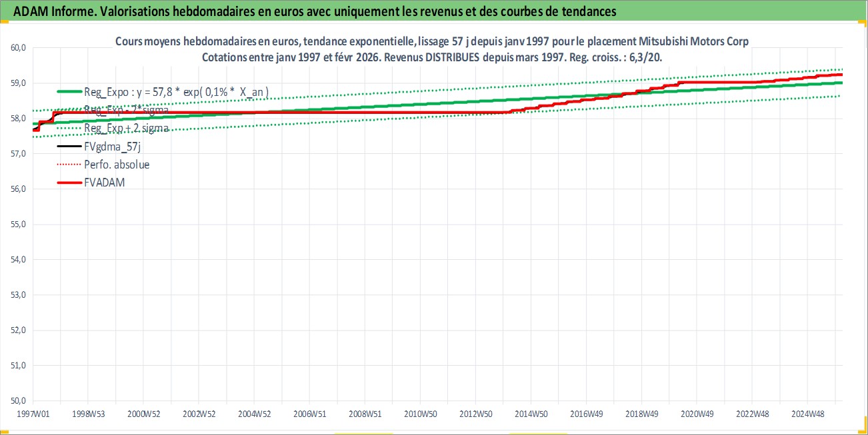Screen dimensions: 868x435
Task: Click the x-axis label 2000W52
Action: 144,414
